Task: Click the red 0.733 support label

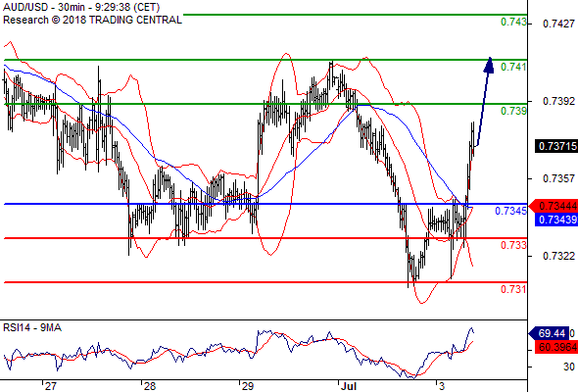Action: 513,245
